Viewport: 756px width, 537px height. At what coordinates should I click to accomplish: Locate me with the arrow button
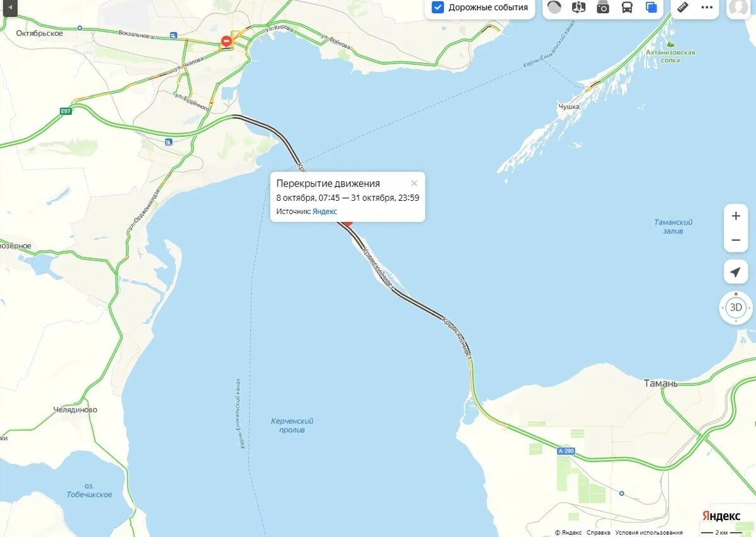tap(736, 272)
